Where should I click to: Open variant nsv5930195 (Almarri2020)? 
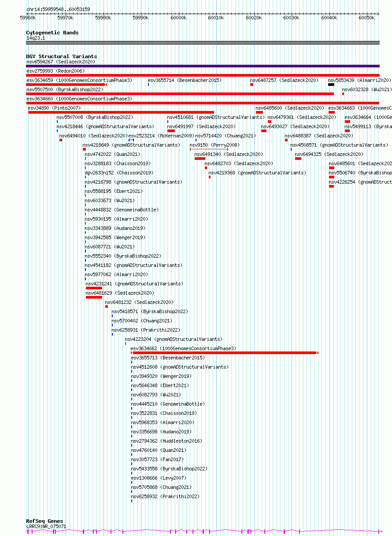116,219
